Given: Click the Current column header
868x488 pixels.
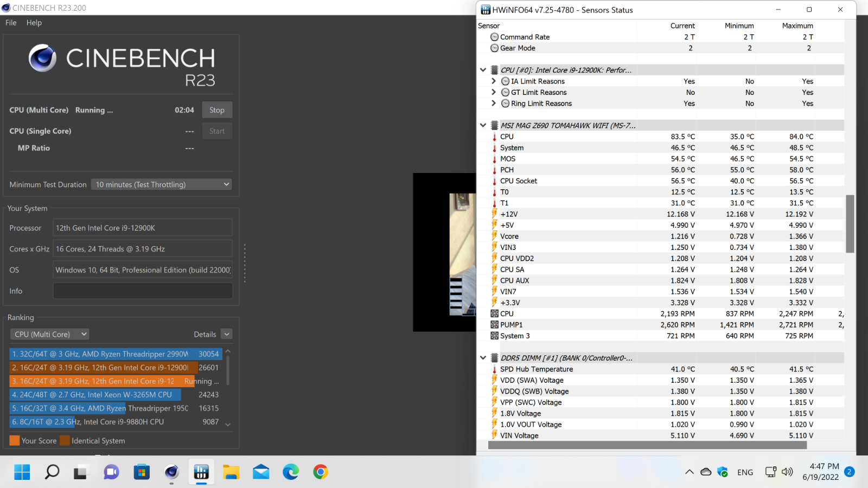Looking at the screenshot, I should (x=682, y=26).
